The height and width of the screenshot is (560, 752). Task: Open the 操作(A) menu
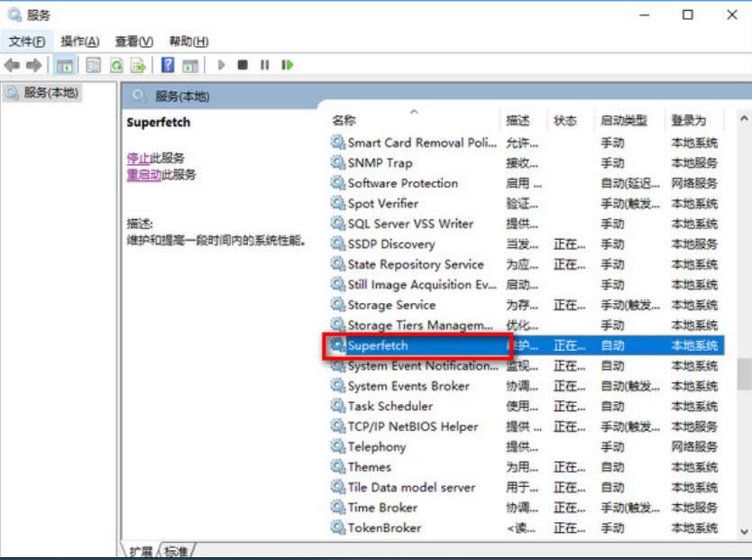[79, 41]
